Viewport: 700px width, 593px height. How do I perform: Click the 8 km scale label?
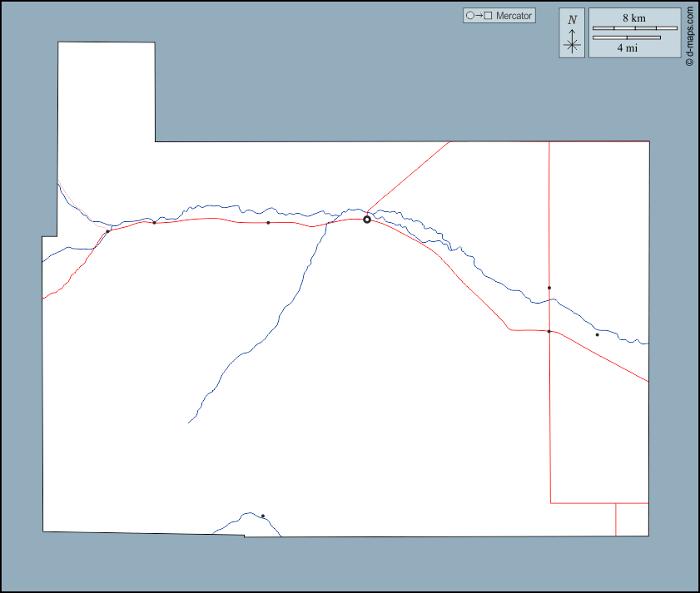click(633, 17)
